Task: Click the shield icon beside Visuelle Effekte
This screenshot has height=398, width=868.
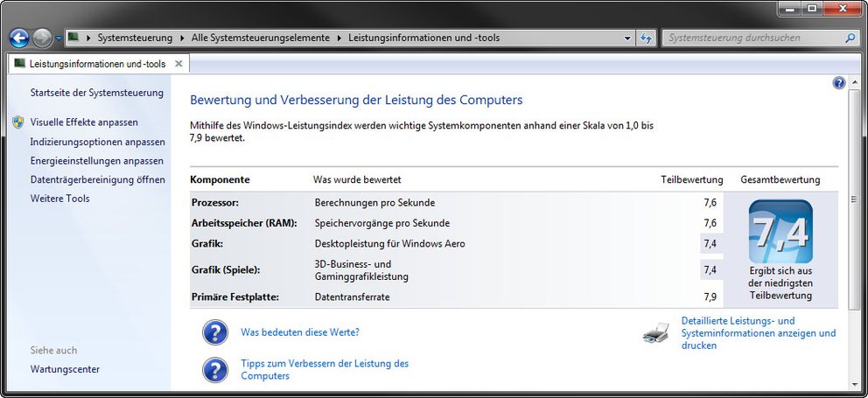Action: 18,122
